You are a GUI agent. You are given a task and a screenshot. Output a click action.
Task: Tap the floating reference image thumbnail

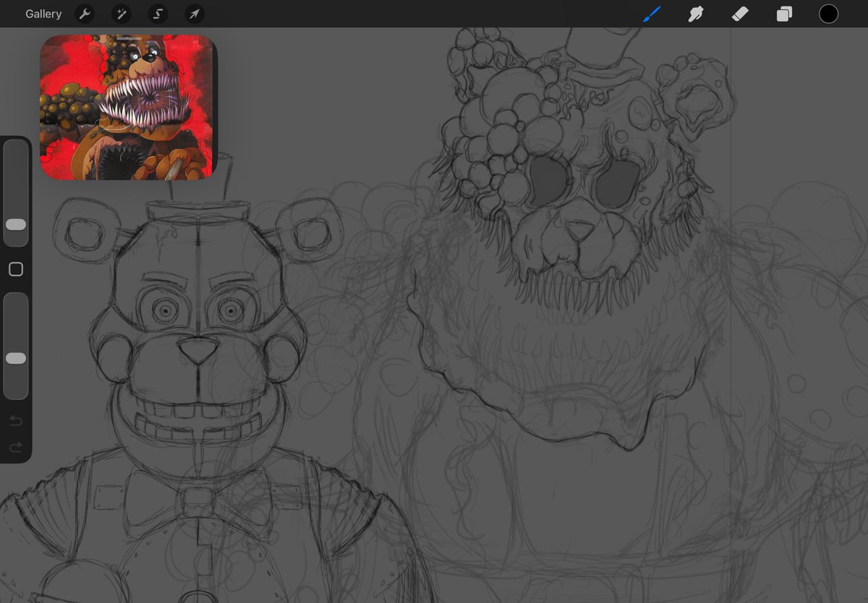128,107
